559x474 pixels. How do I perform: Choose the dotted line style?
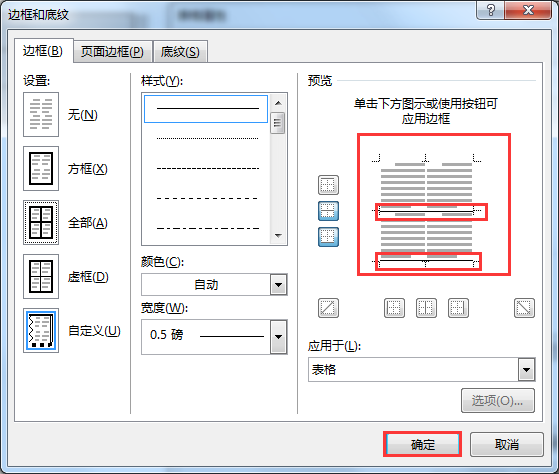click(206, 138)
